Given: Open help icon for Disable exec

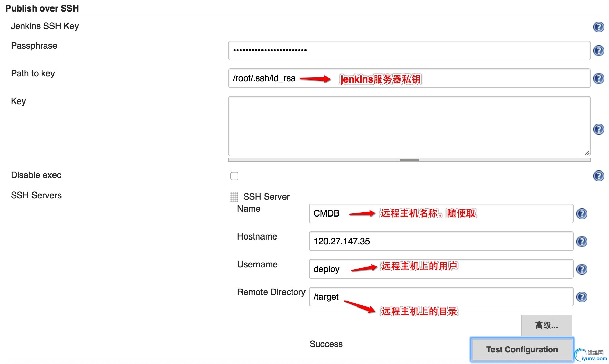Looking at the screenshot, I should [598, 176].
